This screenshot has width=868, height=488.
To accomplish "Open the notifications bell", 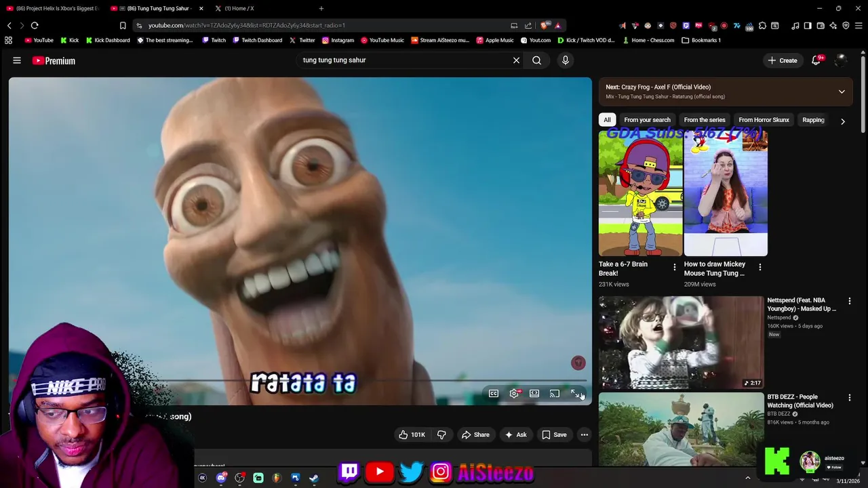I will [816, 60].
